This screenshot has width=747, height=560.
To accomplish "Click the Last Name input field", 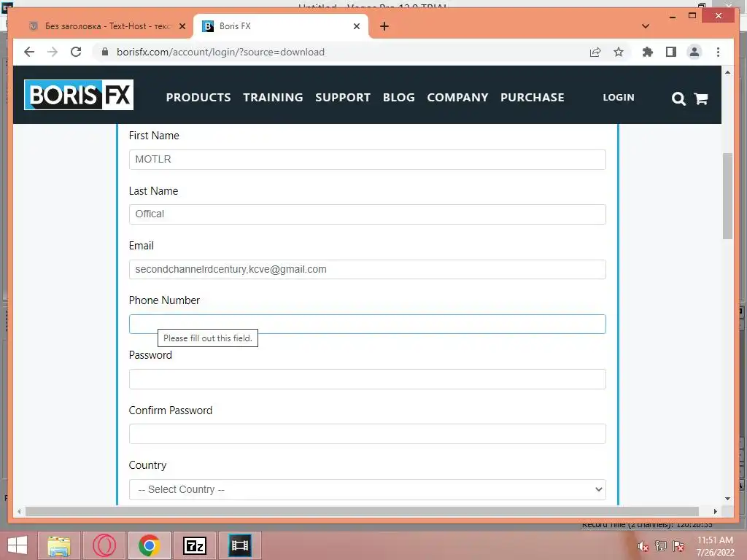I will point(368,214).
